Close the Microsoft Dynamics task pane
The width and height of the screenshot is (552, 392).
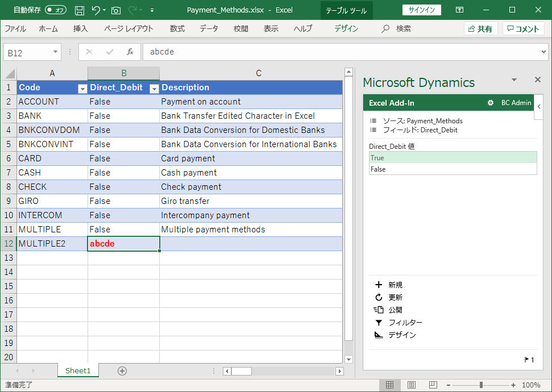pyautogui.click(x=538, y=80)
